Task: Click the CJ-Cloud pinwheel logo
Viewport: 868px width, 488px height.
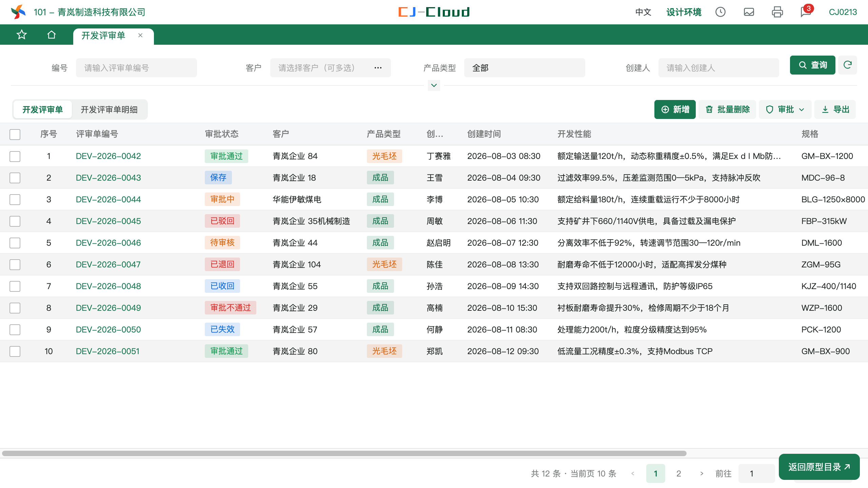Action: point(18,12)
